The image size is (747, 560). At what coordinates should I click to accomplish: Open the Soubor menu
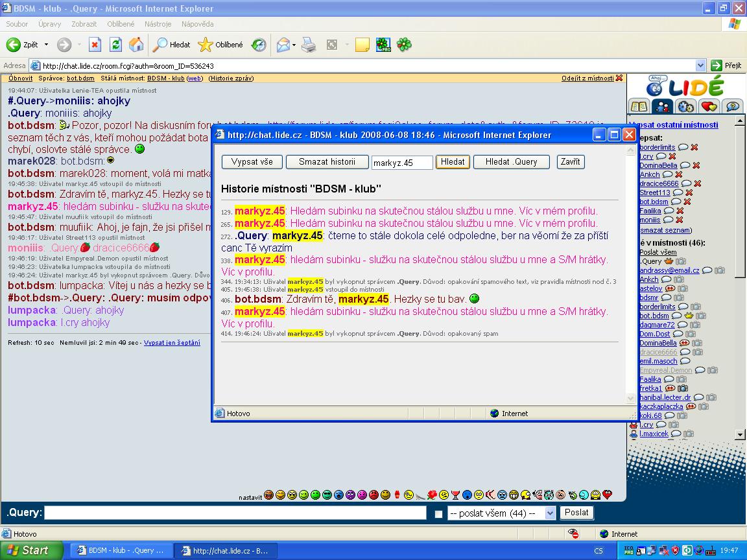coord(17,24)
